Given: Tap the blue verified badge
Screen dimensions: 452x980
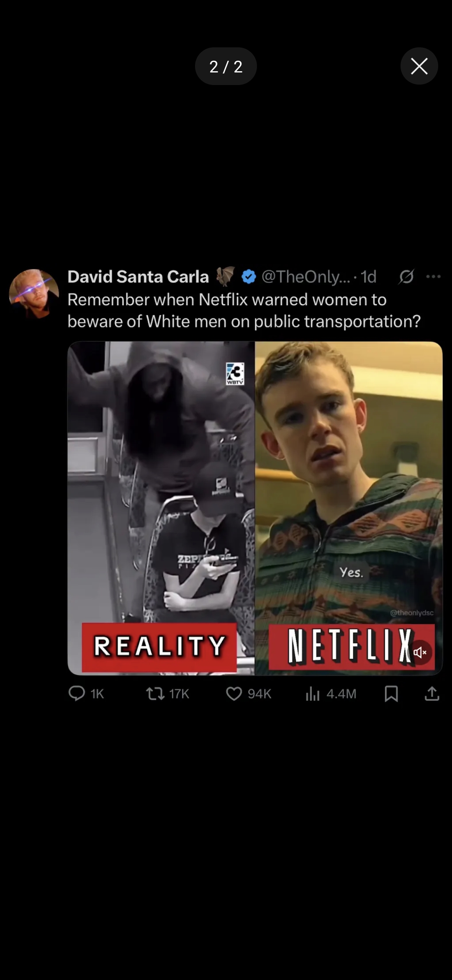Looking at the screenshot, I should [x=249, y=277].
